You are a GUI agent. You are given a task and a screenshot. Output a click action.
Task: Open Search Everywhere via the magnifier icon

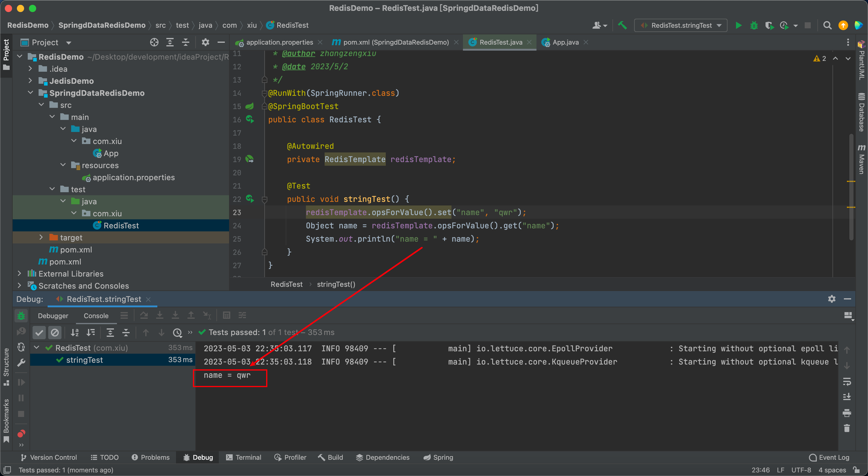point(827,25)
